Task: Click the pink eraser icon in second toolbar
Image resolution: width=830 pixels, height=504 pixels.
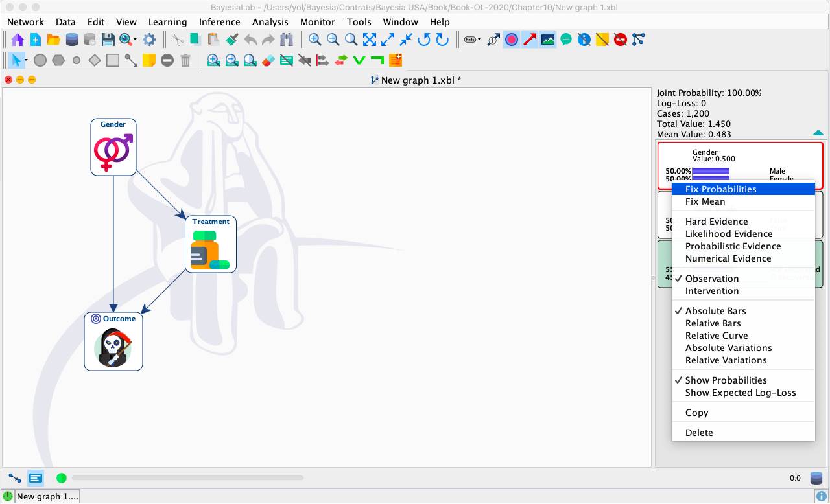Action: click(268, 60)
